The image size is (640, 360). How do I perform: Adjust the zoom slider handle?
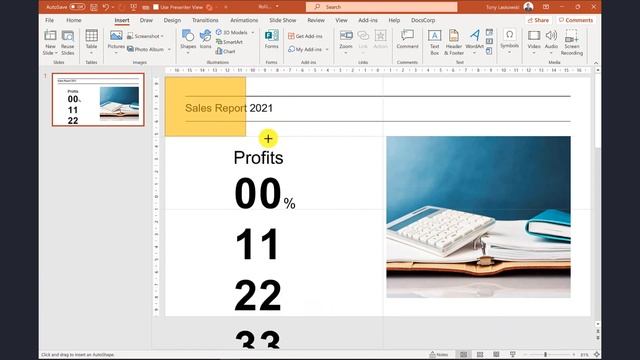[545, 355]
